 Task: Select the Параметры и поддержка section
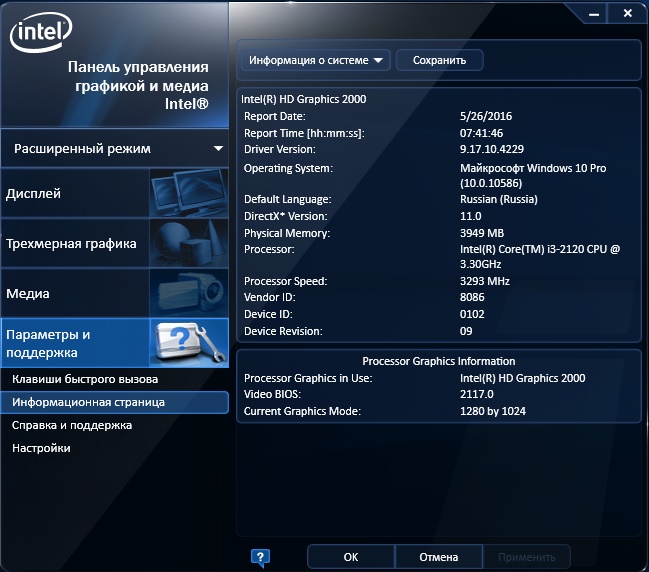pos(75,343)
